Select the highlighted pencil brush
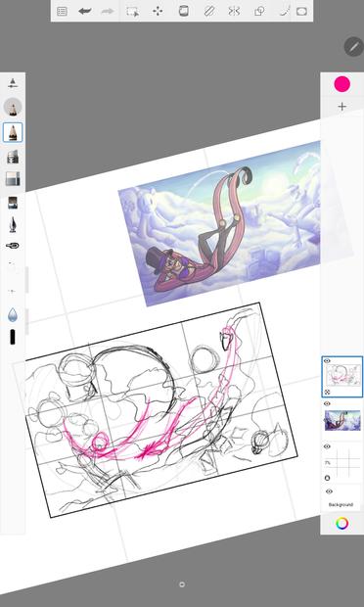This screenshot has width=364, height=607. point(13,133)
